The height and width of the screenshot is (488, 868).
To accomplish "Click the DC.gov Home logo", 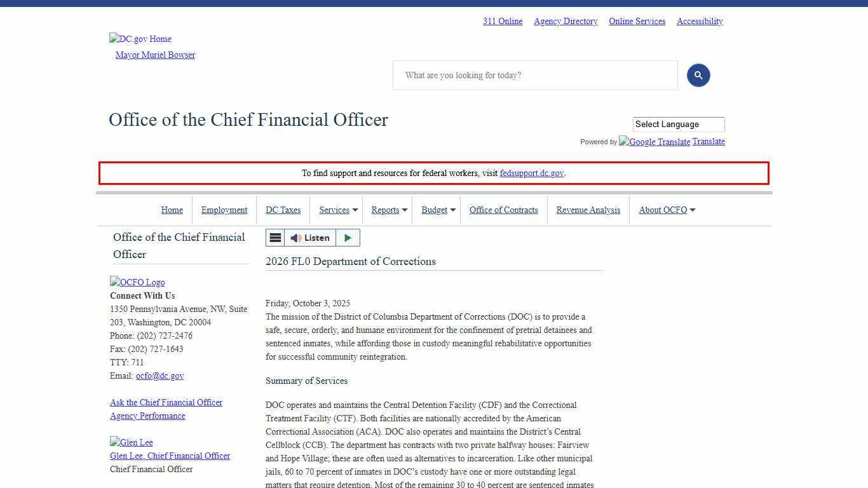I will pos(140,39).
